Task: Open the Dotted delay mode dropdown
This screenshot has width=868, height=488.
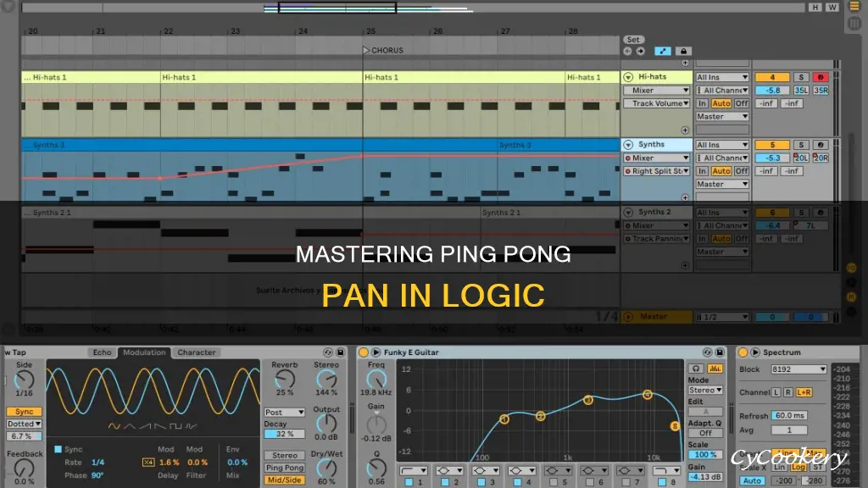Action: pyautogui.click(x=24, y=424)
